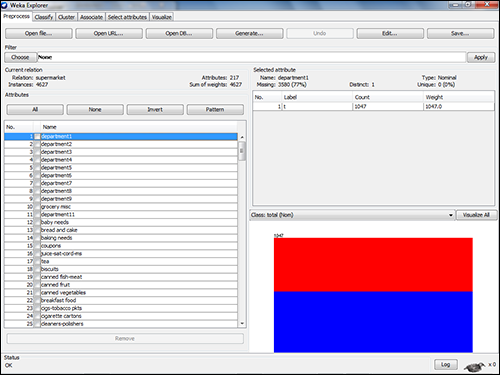The height and width of the screenshot is (375, 500).
Task: Switch to the Cluster tab
Action: [66, 17]
